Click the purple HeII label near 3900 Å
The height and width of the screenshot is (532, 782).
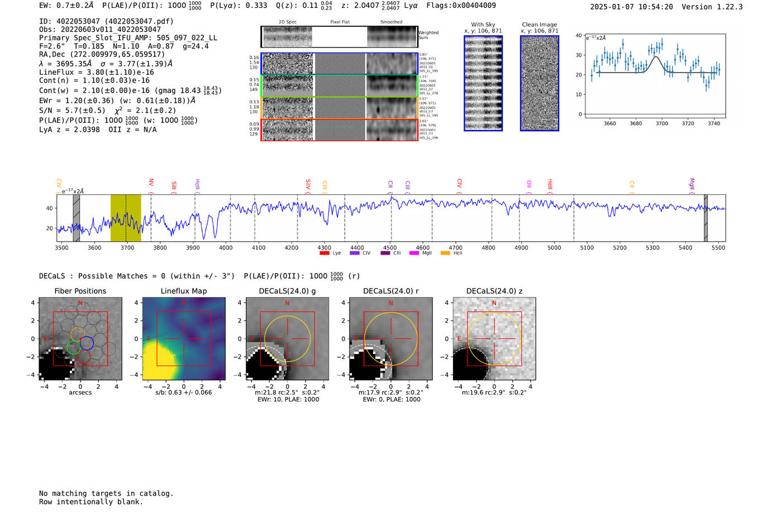point(197,185)
